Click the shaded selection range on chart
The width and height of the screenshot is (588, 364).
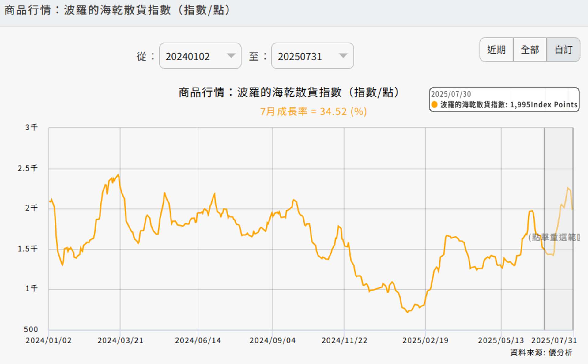pyautogui.click(x=559, y=229)
